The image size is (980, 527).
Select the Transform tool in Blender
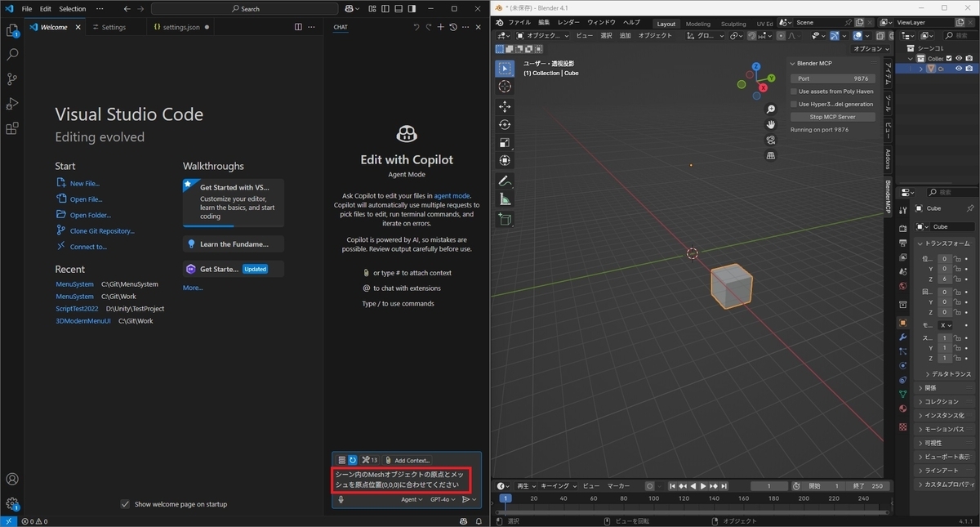point(505,161)
